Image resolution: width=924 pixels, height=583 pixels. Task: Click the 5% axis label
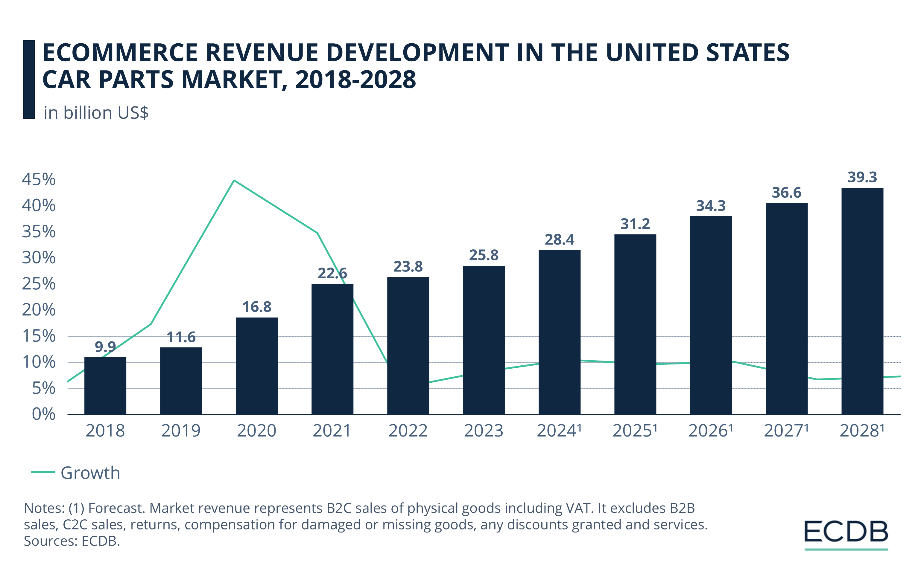click(x=43, y=388)
